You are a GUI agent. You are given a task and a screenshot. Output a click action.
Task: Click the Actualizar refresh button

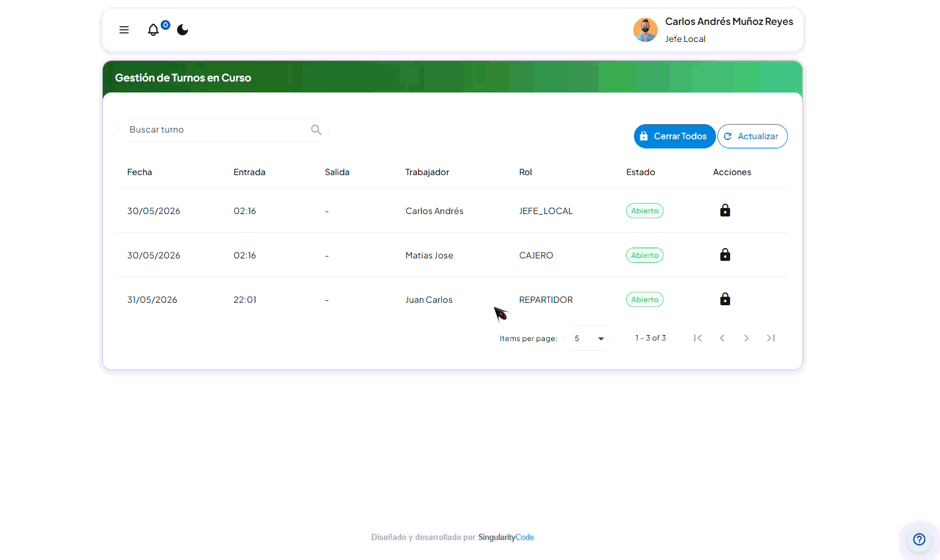pos(752,136)
